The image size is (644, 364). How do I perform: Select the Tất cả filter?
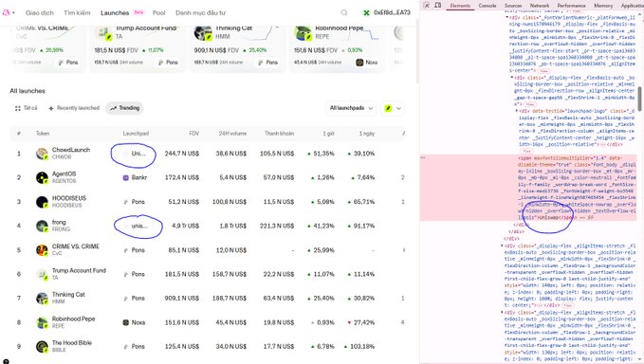[x=27, y=108]
